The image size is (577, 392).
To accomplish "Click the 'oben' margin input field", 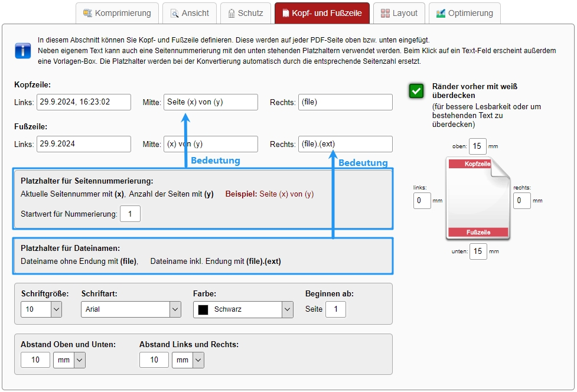I will (x=477, y=146).
